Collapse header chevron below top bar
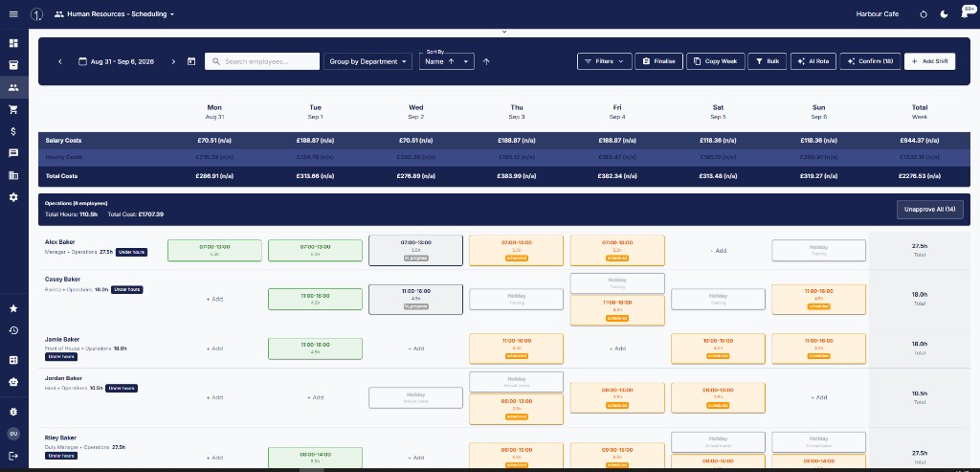Image resolution: width=980 pixels, height=472 pixels. point(503,32)
